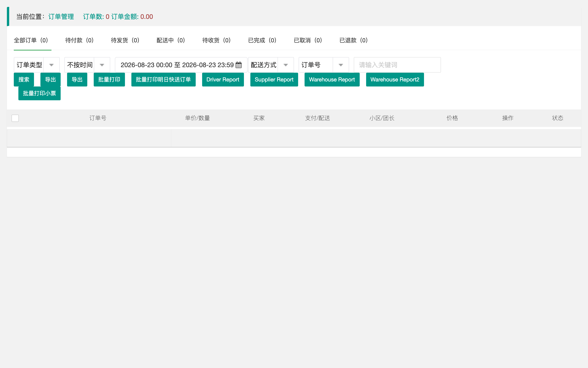Viewport: 588px width, 368px height.
Task: Click the 订单号 column header
Action: (98, 118)
